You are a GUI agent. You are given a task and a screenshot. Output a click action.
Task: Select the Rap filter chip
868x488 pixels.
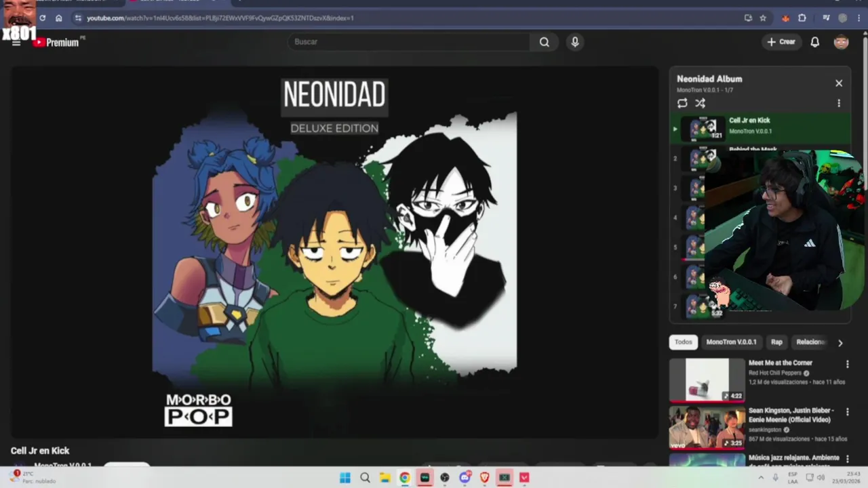(776, 342)
